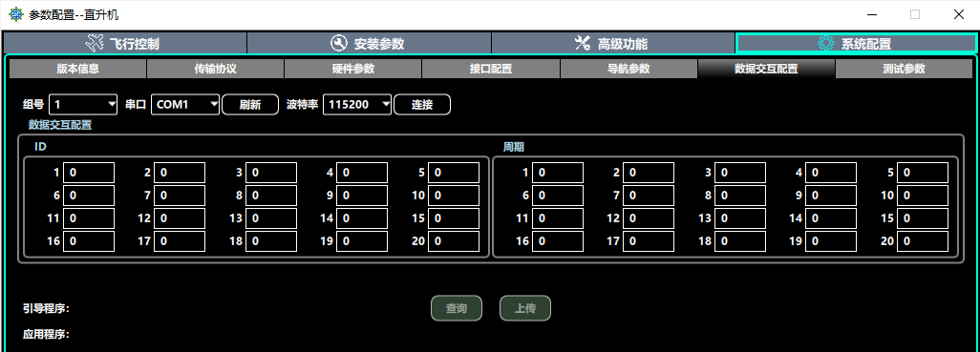Click the 周期 field number 13

point(740,219)
